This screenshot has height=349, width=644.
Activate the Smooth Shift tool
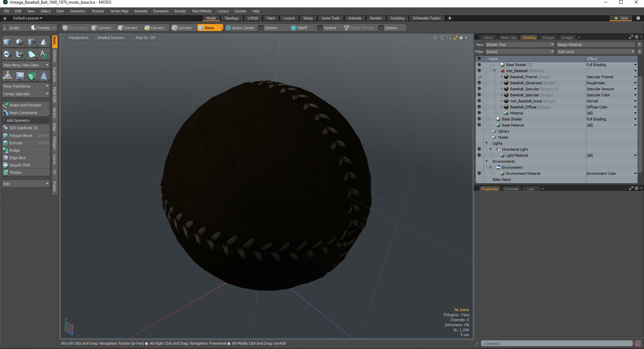pos(26,165)
